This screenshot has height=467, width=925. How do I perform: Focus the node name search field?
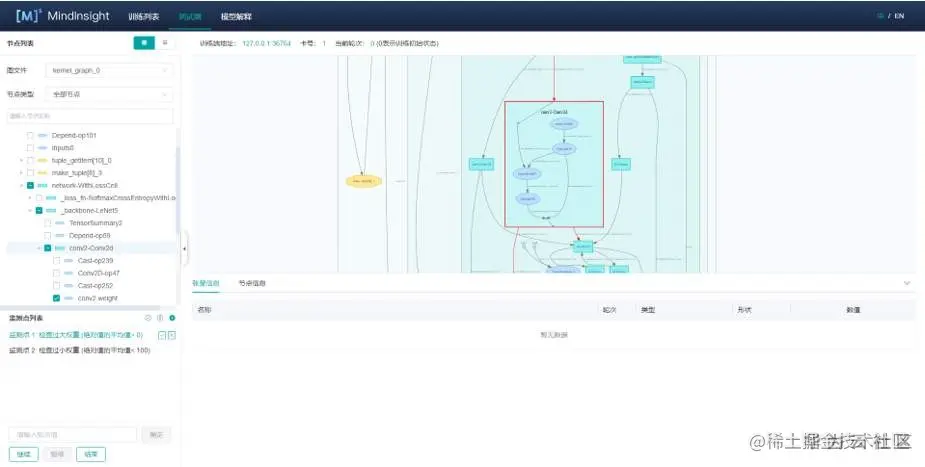click(90, 116)
